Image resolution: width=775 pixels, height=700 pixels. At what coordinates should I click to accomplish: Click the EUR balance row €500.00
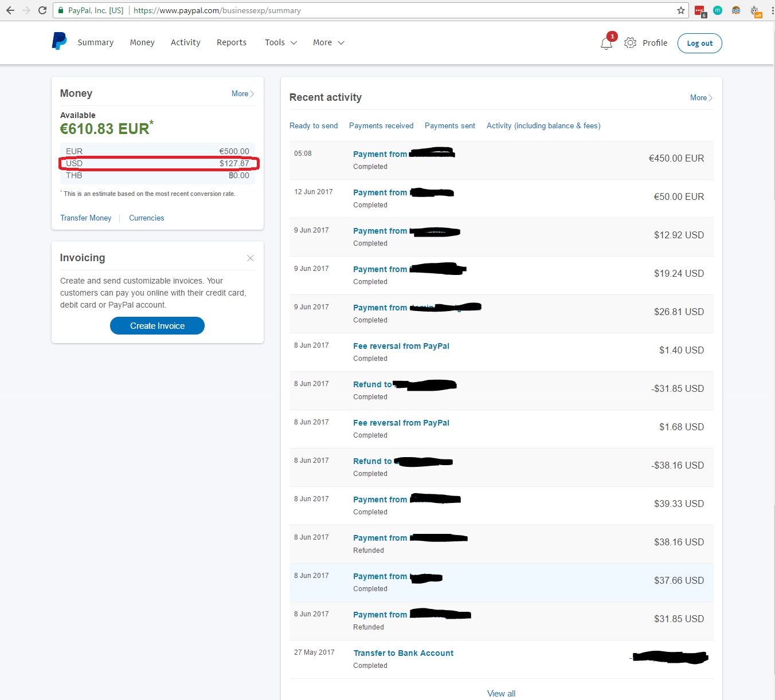click(158, 151)
